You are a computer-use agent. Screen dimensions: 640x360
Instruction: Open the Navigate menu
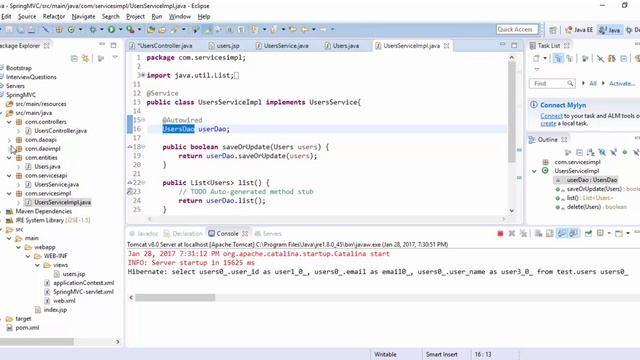click(x=83, y=16)
